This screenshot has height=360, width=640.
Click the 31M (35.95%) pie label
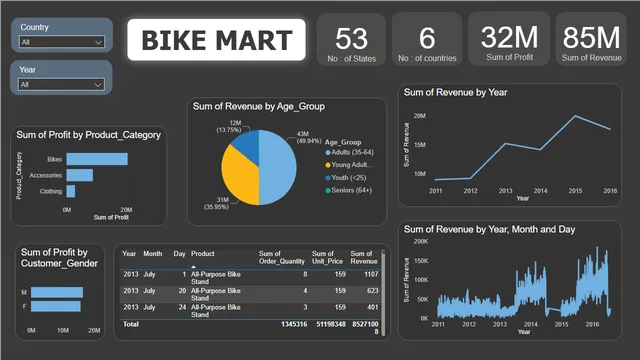click(x=217, y=203)
